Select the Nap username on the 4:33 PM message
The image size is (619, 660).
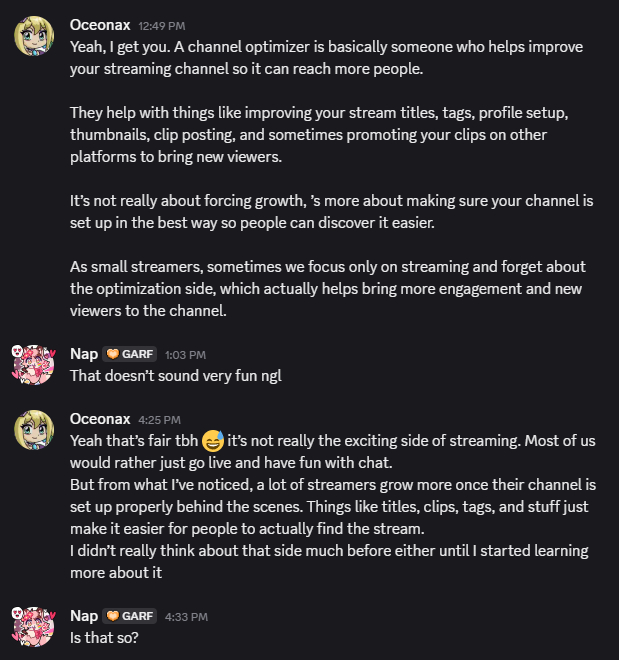click(x=84, y=615)
